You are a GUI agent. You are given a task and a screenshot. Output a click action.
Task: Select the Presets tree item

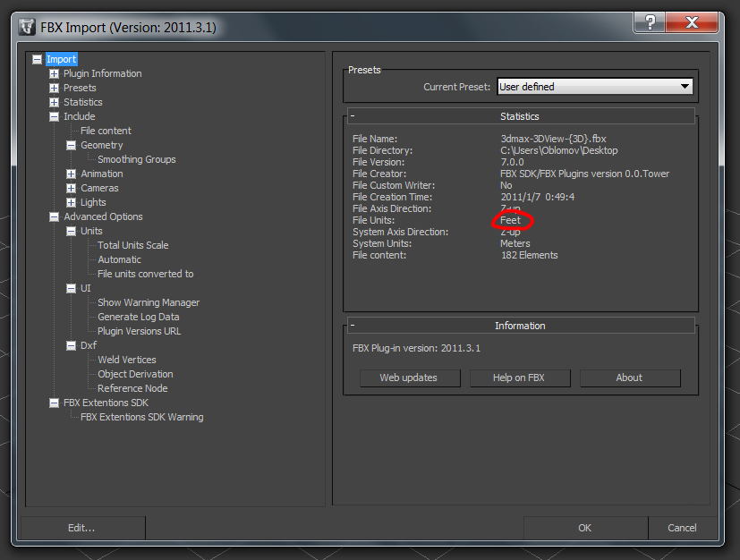tap(80, 89)
